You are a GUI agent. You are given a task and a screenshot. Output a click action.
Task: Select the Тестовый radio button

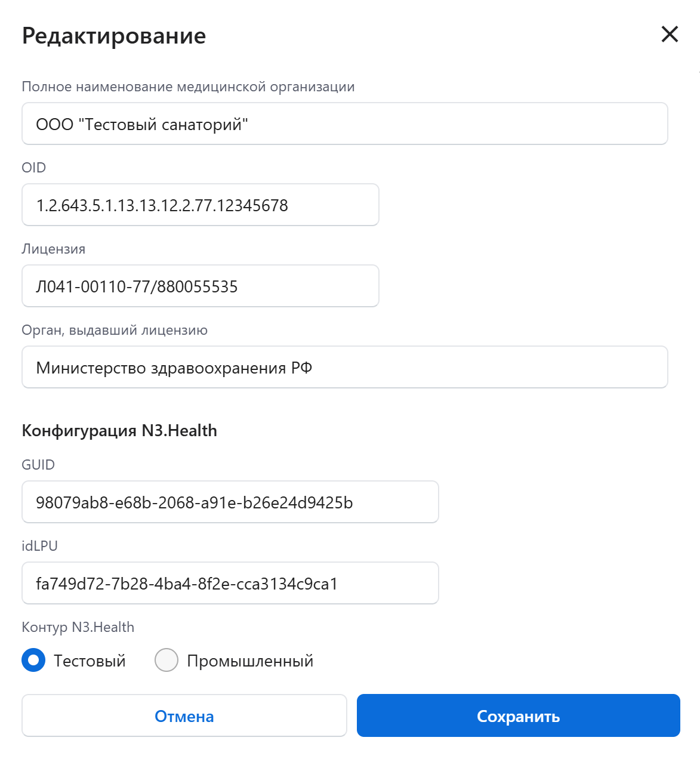[33, 661]
